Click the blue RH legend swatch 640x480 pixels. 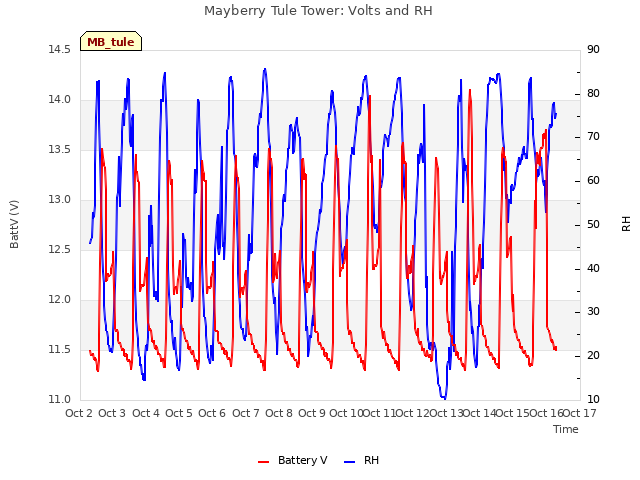tap(350, 462)
